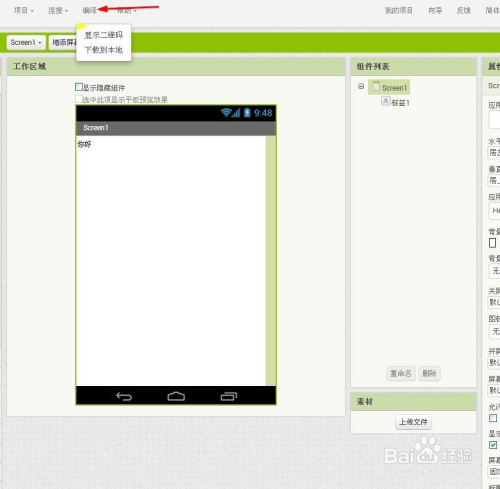The height and width of the screenshot is (489, 500).
Task: Go to 我的项目
Action: coord(399,11)
